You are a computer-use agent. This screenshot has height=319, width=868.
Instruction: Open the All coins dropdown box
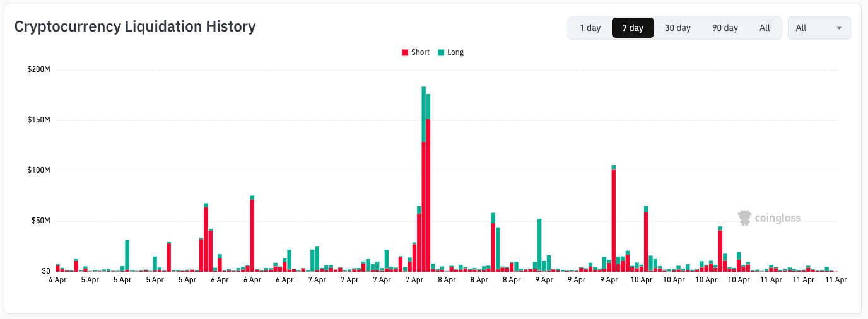pos(819,28)
